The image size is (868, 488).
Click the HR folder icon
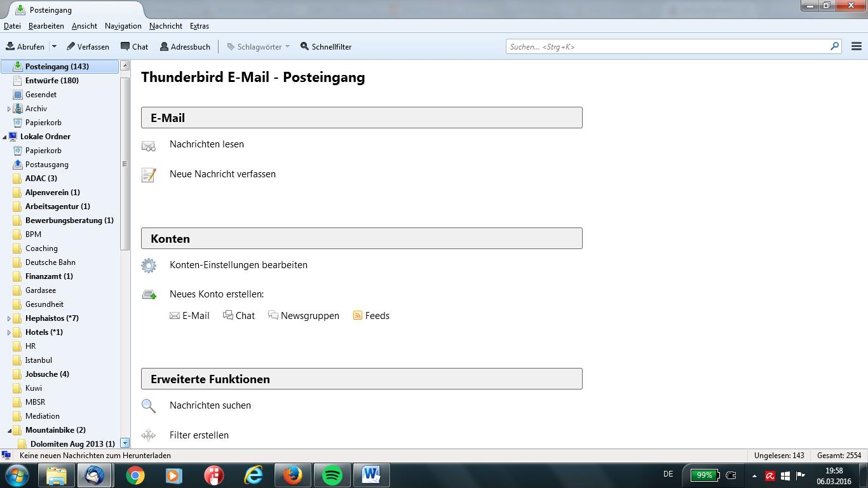click(18, 346)
